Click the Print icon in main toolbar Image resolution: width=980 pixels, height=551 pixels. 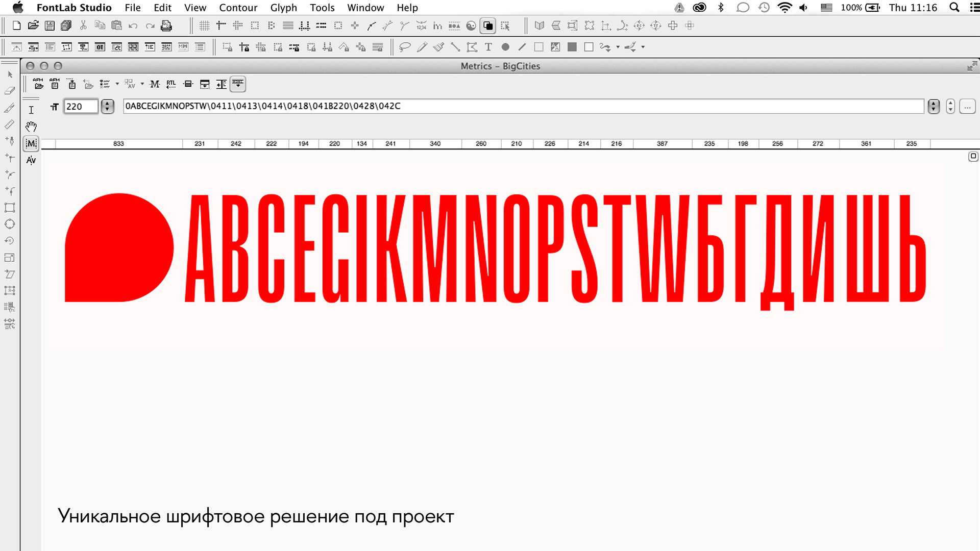point(166,26)
